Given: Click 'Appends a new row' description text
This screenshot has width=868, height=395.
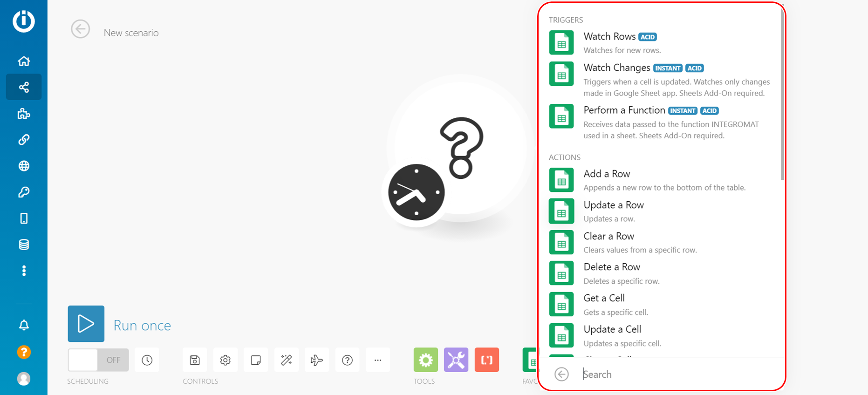Looking at the screenshot, I should (664, 188).
